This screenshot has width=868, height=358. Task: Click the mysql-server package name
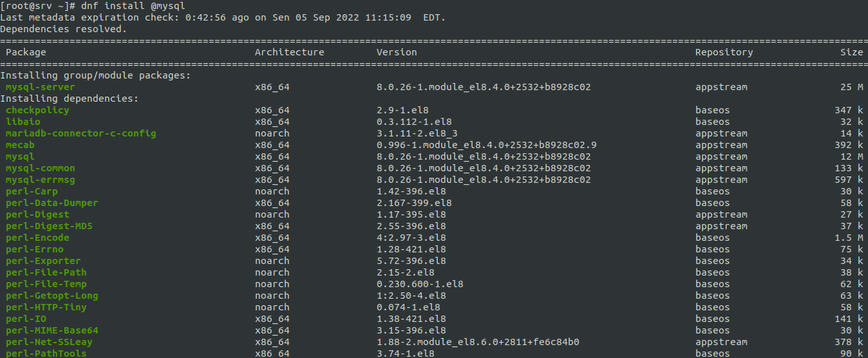40,87
